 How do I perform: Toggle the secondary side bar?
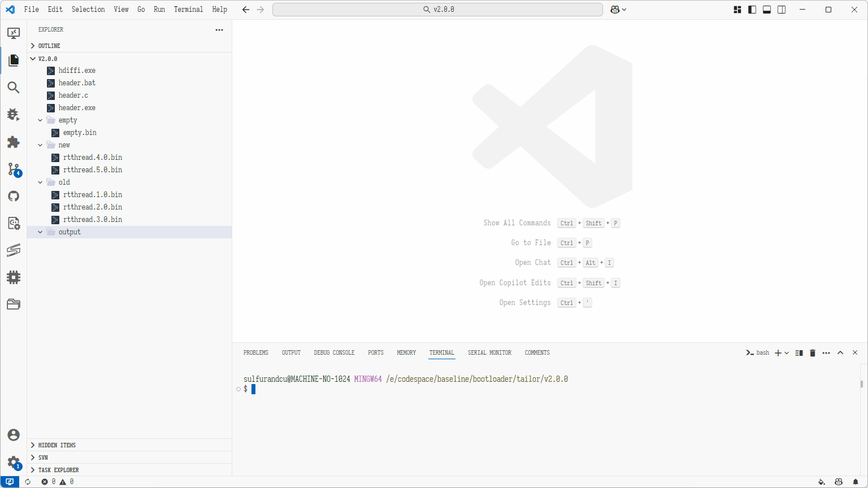[782, 10]
